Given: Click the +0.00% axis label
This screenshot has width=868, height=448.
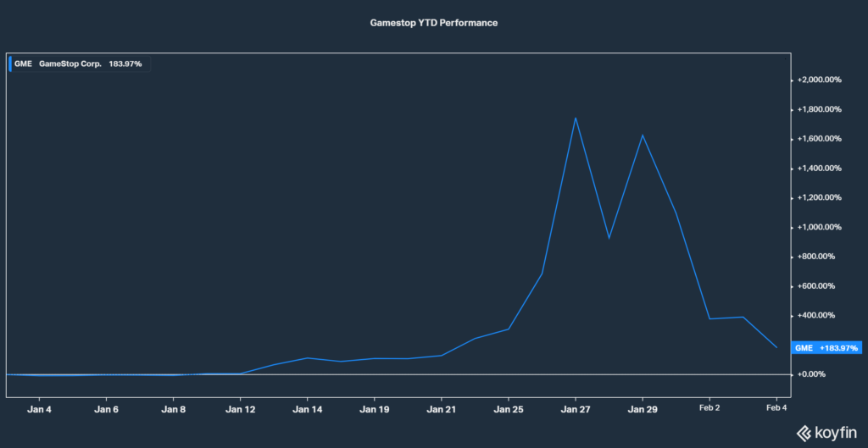Looking at the screenshot, I should tap(813, 374).
